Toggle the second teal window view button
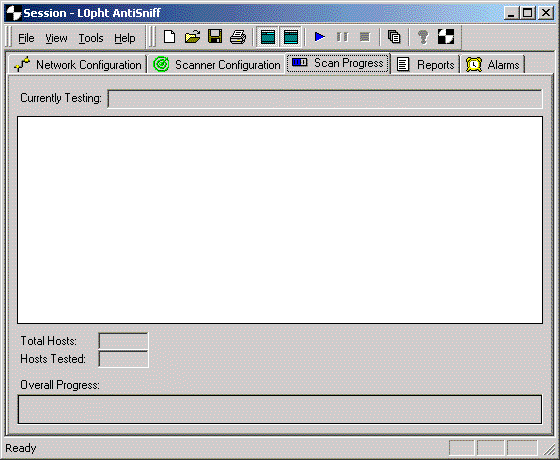This screenshot has width=560, height=460. pos(291,37)
